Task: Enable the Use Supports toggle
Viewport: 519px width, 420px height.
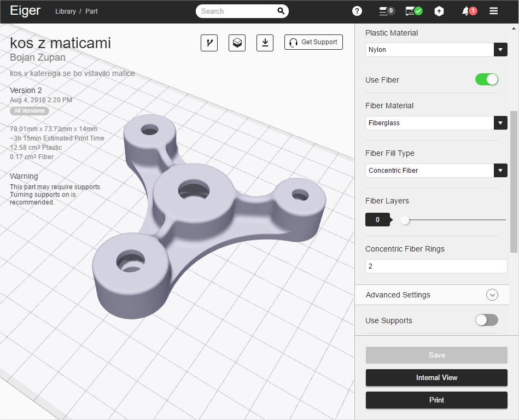Action: [486, 320]
